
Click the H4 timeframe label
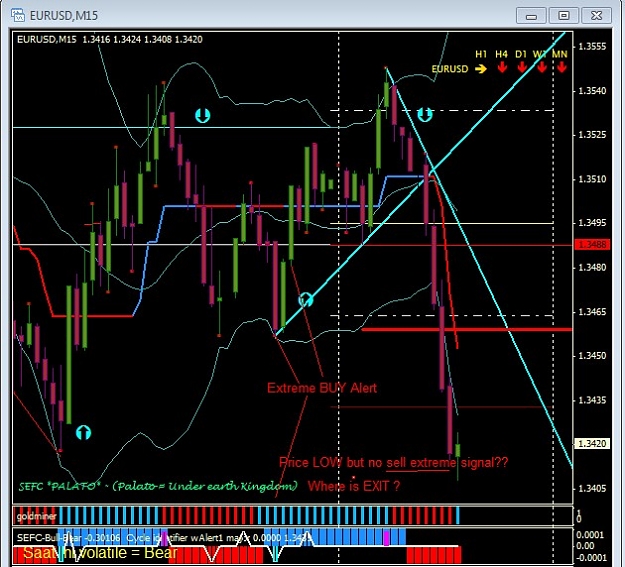click(501, 54)
